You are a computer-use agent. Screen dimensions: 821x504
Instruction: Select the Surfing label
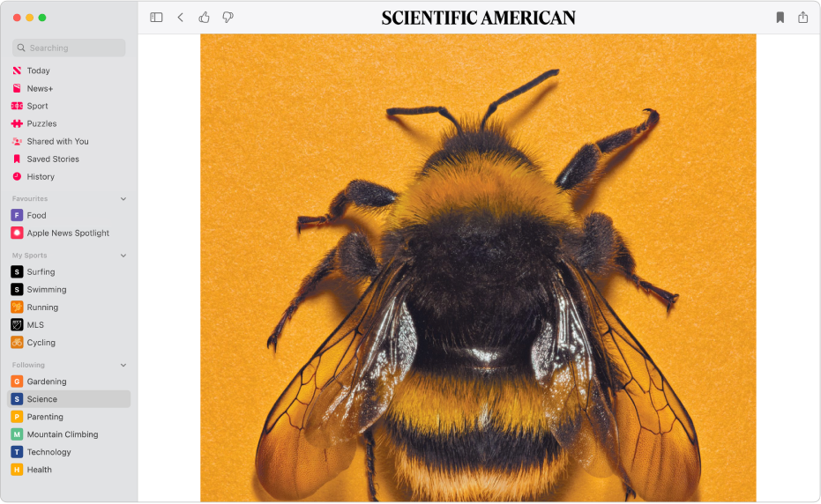coord(41,272)
